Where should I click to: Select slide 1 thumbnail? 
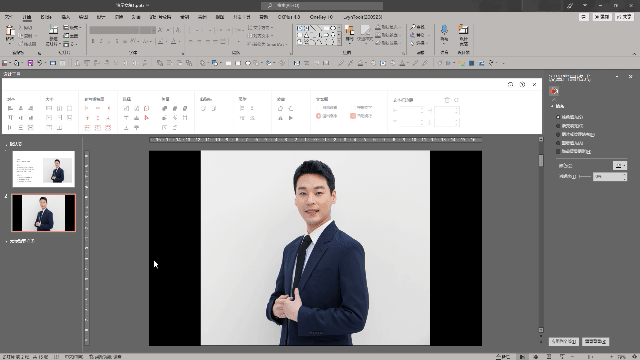tap(44, 169)
